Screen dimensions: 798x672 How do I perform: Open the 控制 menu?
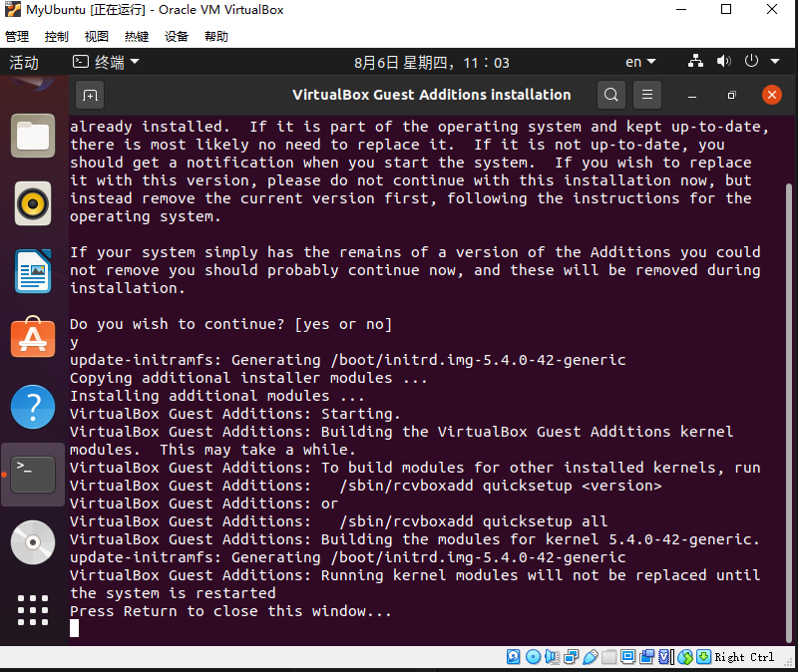click(x=57, y=37)
